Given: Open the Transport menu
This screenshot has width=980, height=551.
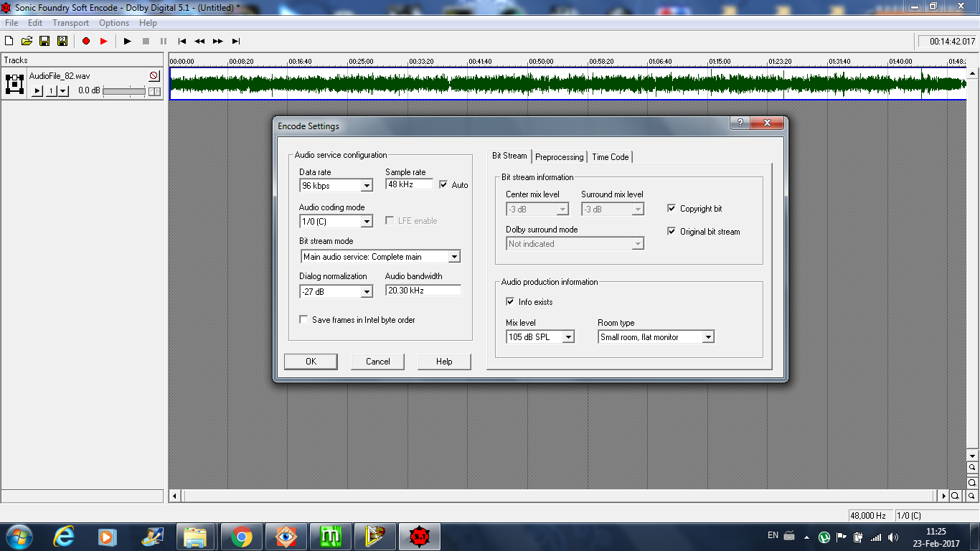Looking at the screenshot, I should [70, 23].
